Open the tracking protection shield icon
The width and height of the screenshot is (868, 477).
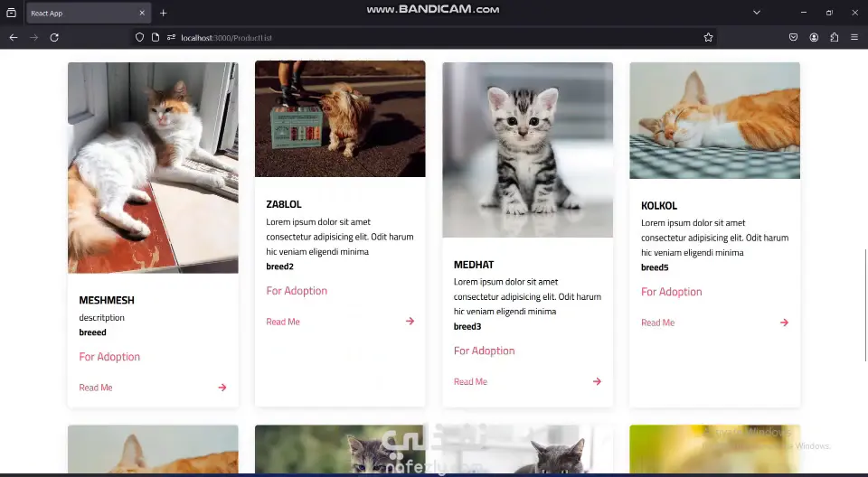click(139, 38)
